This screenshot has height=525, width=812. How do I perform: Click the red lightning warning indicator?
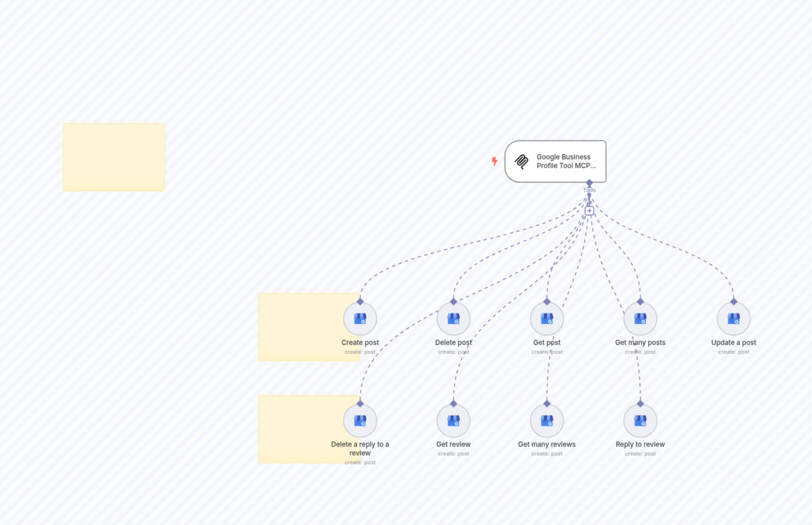(x=495, y=162)
